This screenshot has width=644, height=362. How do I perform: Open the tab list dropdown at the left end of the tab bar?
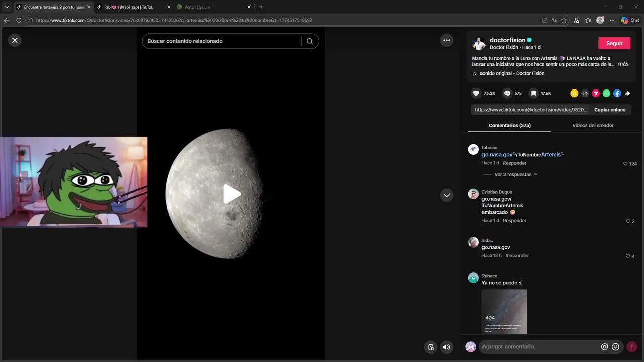point(7,7)
